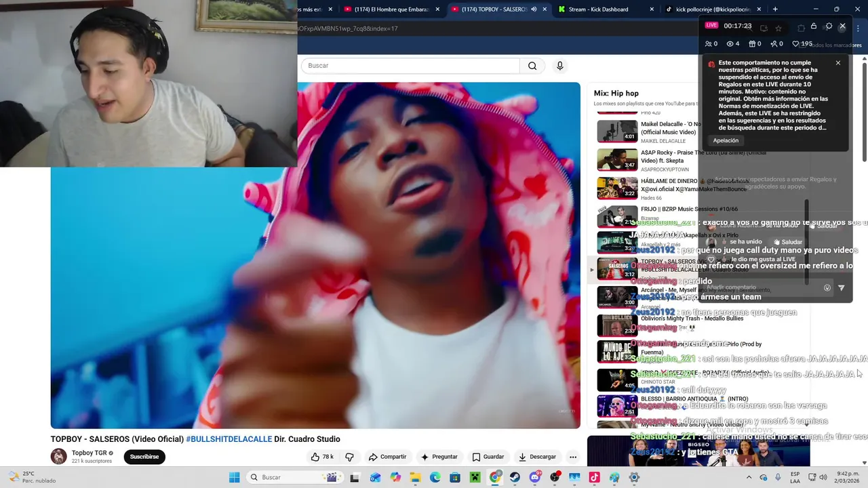Open Discord from the taskbar
Screen dimensions: 868x488
click(x=535, y=477)
